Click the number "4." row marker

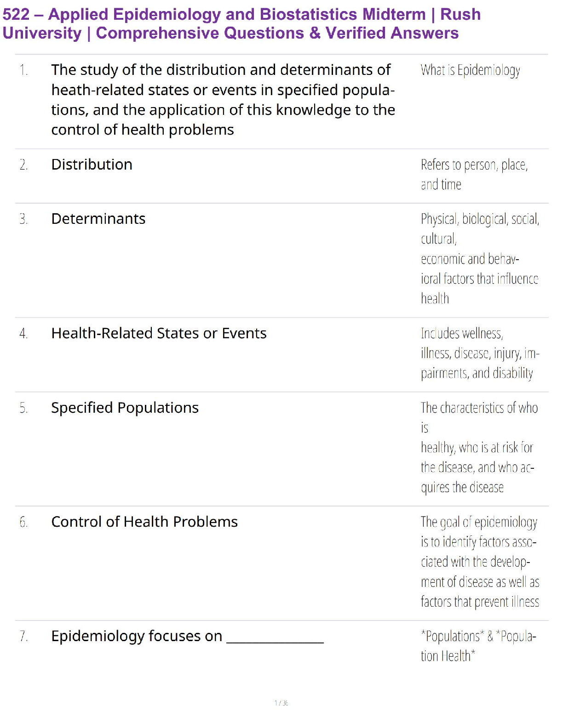click(23, 334)
